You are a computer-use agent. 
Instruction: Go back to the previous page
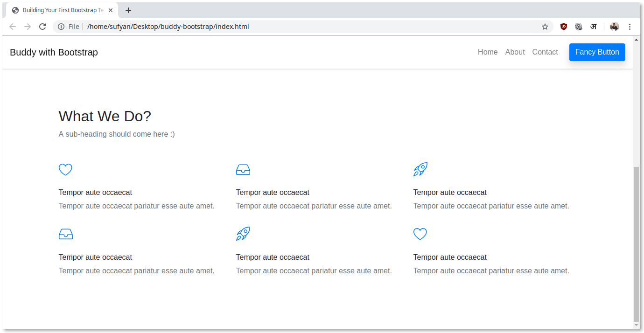pos(13,27)
